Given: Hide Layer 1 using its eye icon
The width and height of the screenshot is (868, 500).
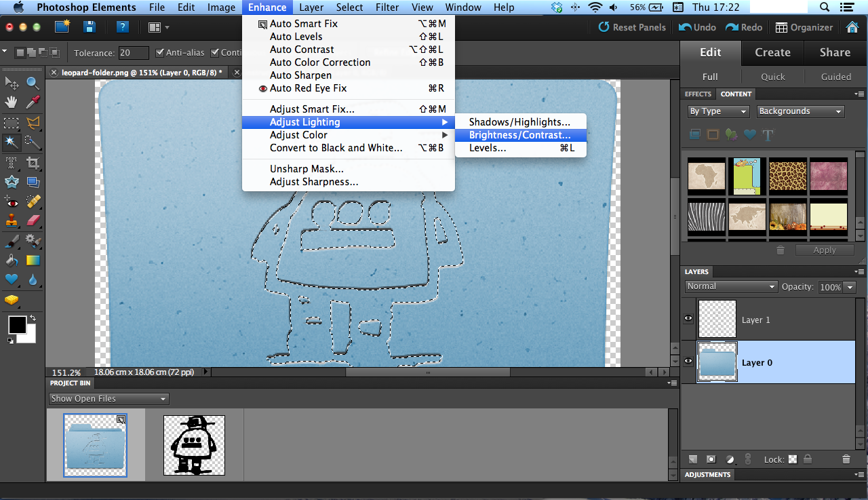Looking at the screenshot, I should [x=688, y=319].
